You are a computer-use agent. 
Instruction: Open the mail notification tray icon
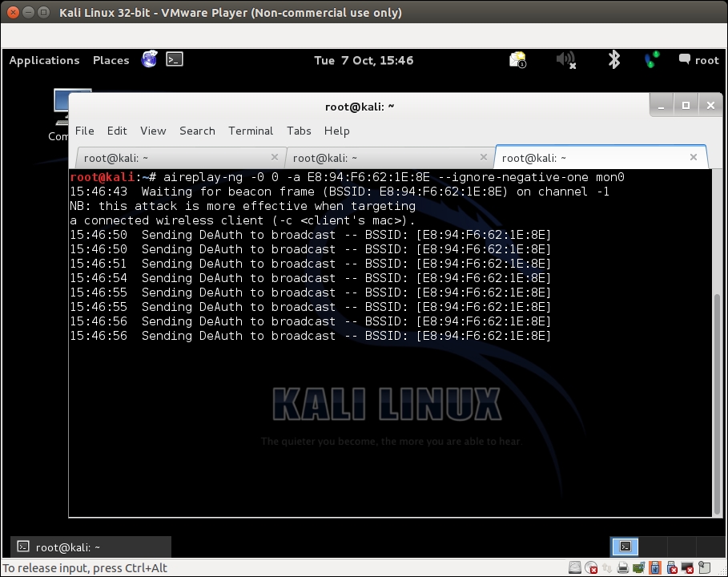(517, 60)
